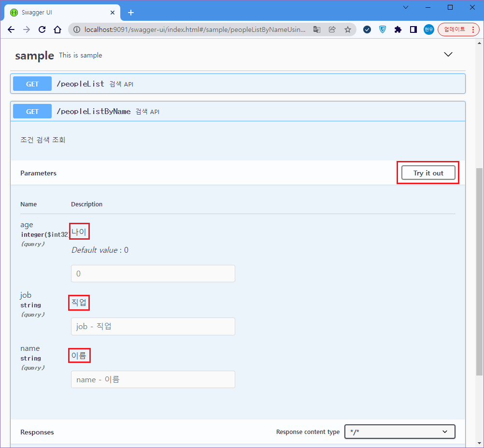The height and width of the screenshot is (448, 484).
Task: Collapse the sample section chevron
Action: pos(448,54)
